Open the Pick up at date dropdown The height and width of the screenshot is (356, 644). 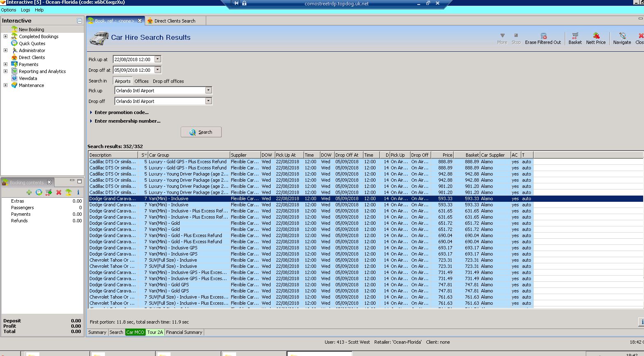158,59
